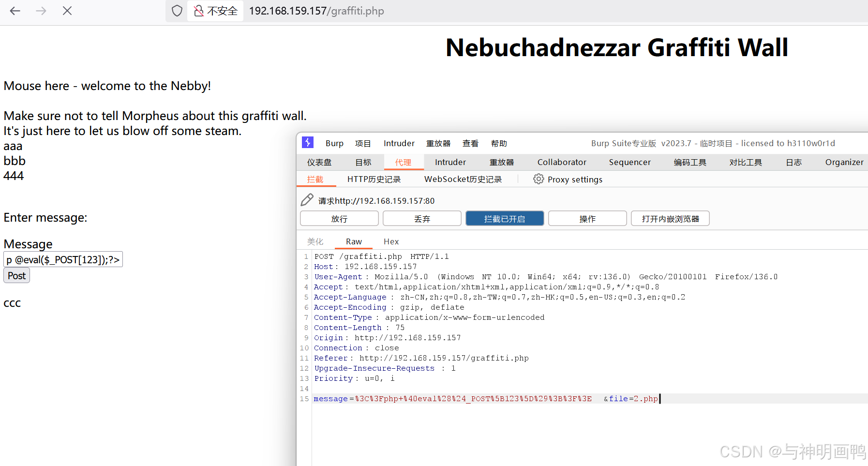This screenshot has height=466, width=868.
Task: Click the 'bbb' graffiti entry
Action: coord(15,161)
